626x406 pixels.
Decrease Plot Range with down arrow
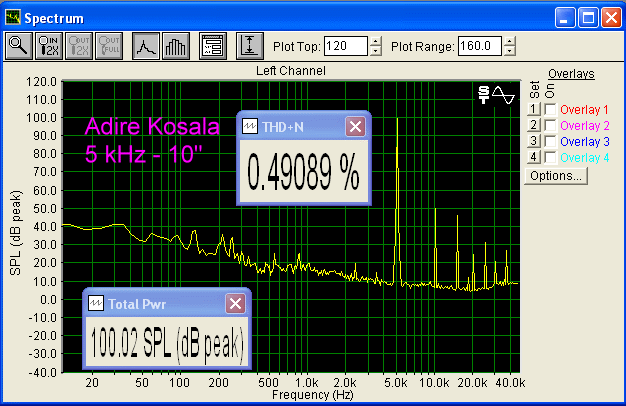(x=510, y=51)
